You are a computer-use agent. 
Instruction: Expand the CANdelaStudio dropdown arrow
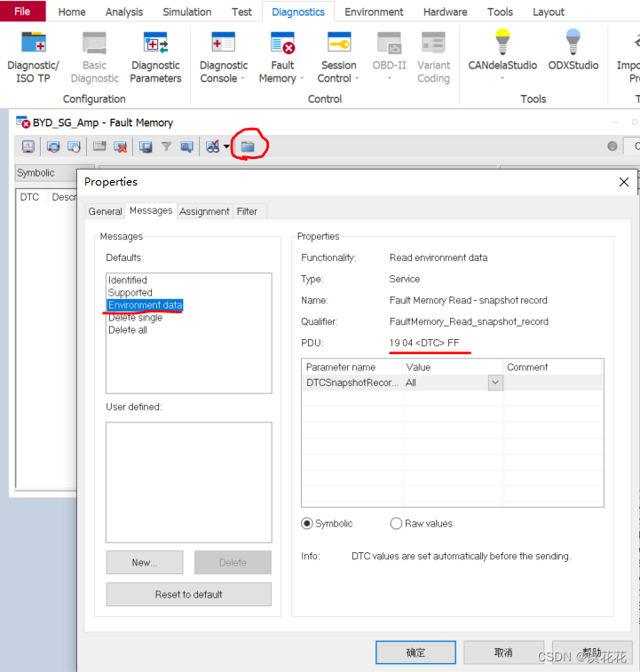point(502,78)
